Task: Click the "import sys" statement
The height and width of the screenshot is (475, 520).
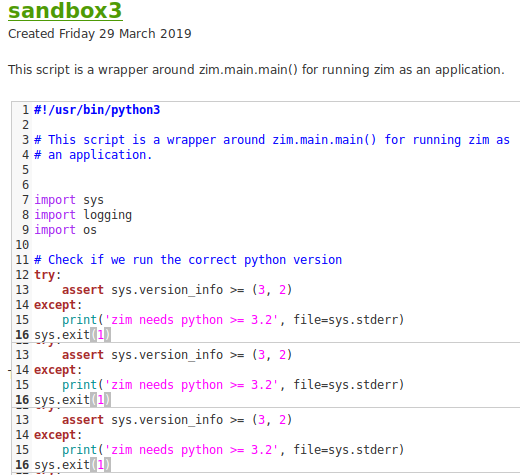Action: pos(69,200)
